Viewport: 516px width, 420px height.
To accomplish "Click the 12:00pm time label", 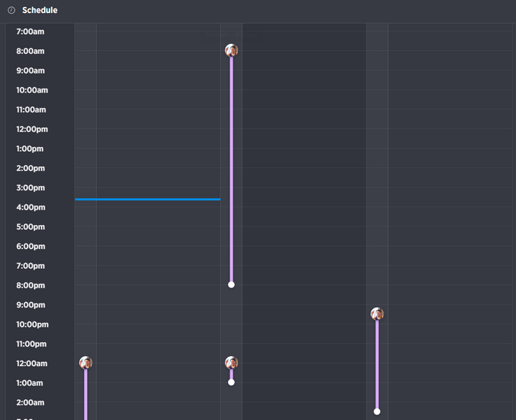I will coord(32,129).
